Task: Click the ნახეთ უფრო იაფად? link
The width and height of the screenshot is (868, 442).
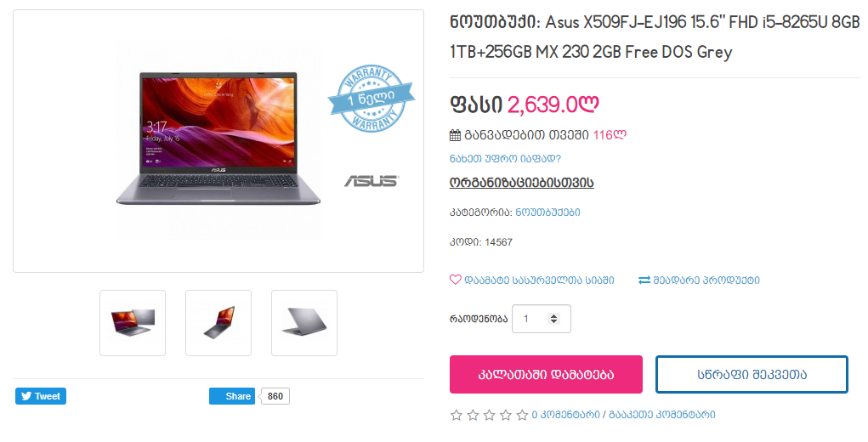Action: 505,159
